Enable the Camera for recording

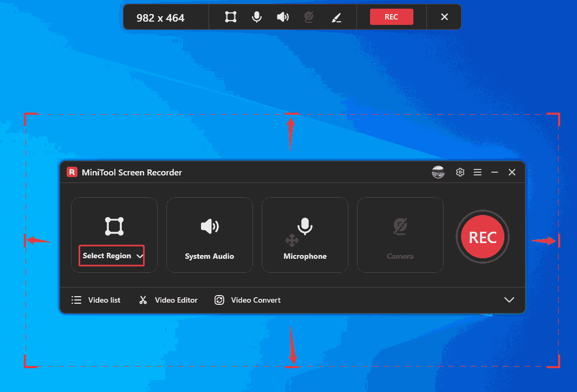[400, 234]
